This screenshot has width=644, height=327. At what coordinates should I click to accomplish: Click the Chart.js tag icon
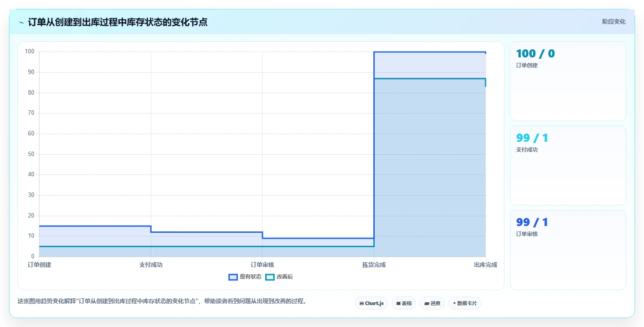click(x=362, y=304)
